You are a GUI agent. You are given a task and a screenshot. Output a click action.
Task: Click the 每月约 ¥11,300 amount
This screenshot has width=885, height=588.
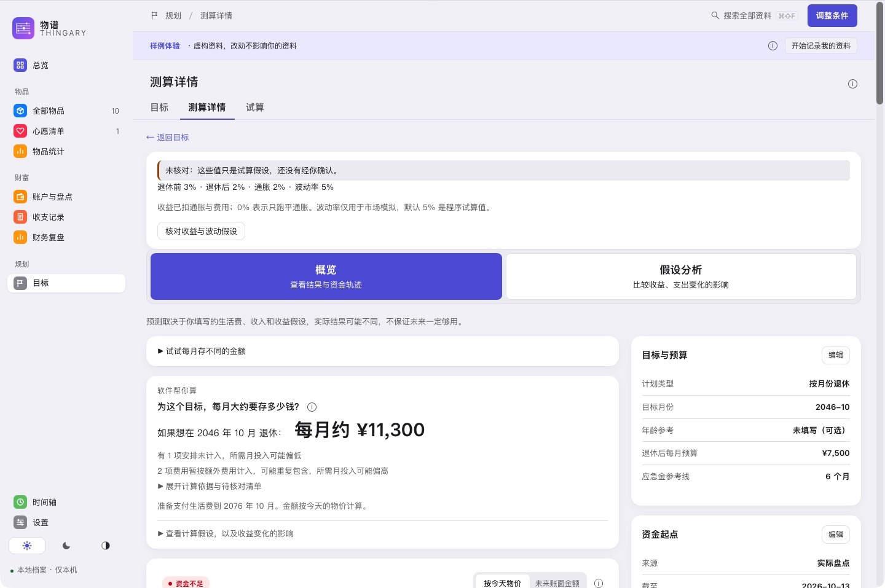point(360,430)
